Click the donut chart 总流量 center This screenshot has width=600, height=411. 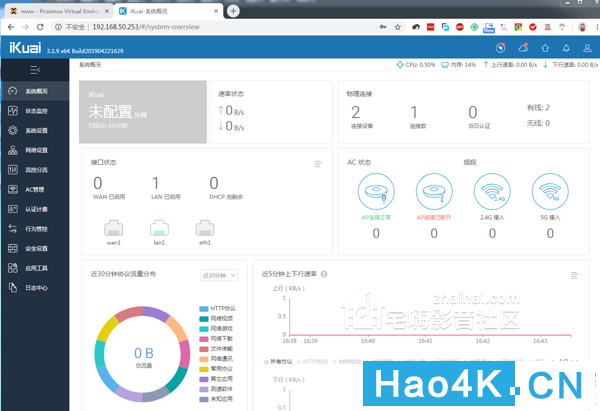click(x=143, y=357)
